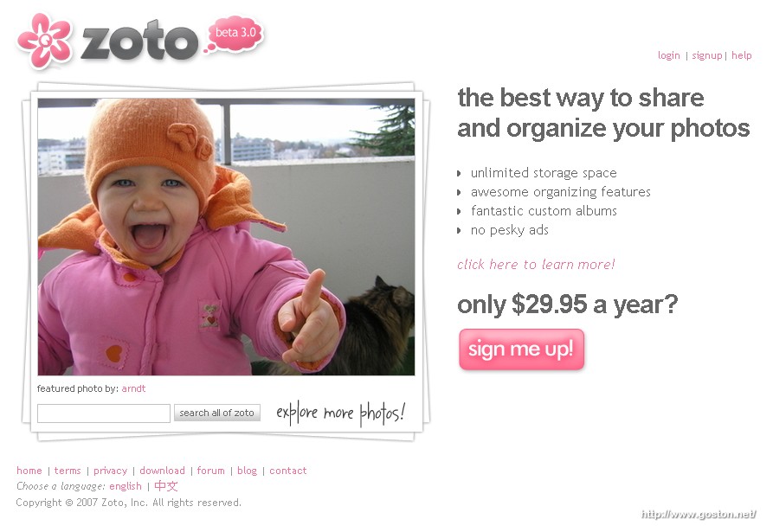Open the help link
773x532 pixels.
[x=742, y=55]
